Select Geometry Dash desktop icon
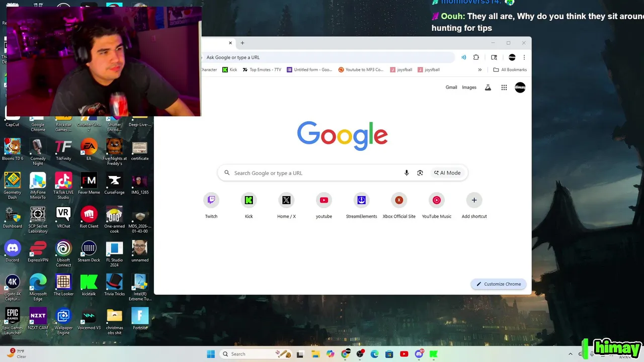 (x=12, y=186)
